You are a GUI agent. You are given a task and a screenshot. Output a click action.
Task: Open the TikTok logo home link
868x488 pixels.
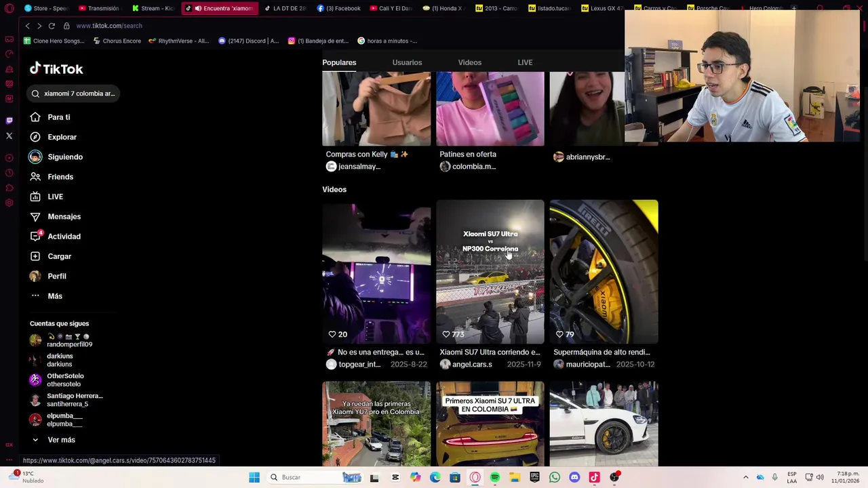[x=56, y=69]
